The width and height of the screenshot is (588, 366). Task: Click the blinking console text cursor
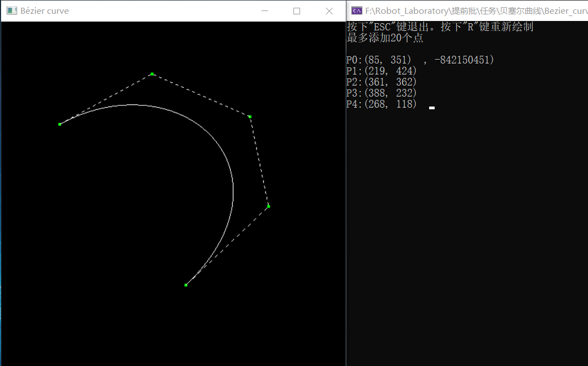431,107
